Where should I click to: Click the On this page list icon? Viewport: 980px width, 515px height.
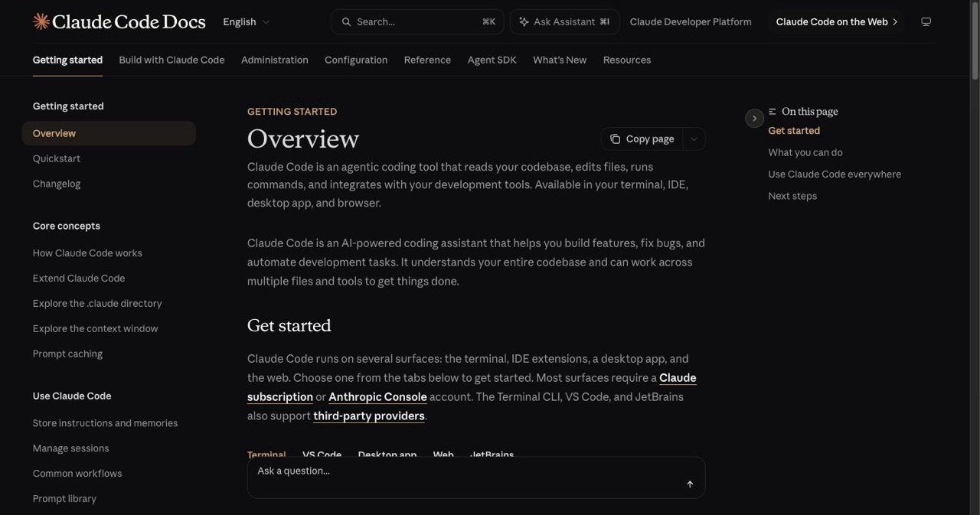point(773,112)
